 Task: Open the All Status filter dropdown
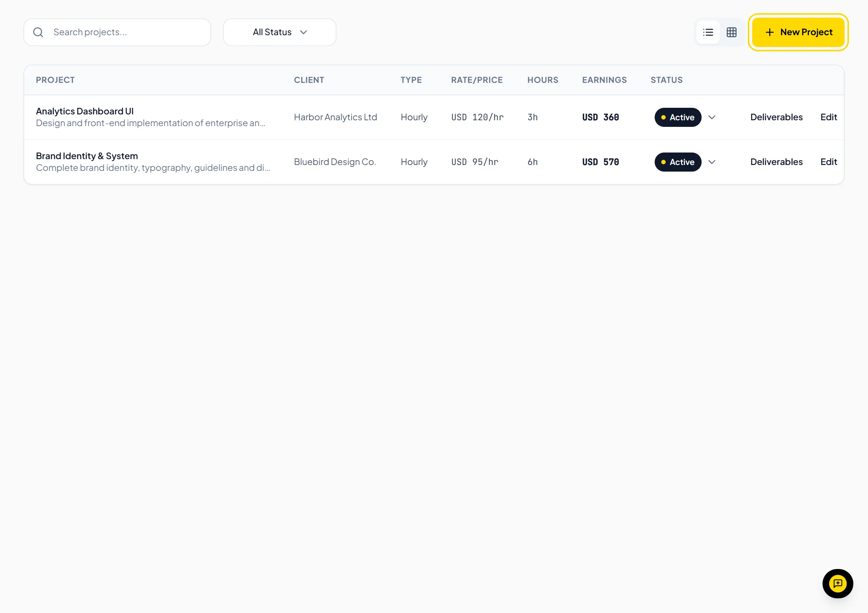pyautogui.click(x=279, y=32)
